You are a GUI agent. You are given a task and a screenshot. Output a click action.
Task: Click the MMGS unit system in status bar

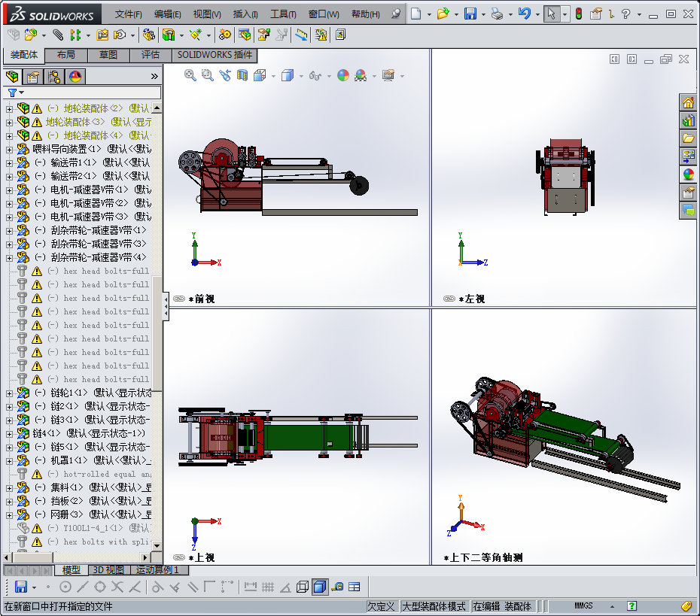pos(583,605)
